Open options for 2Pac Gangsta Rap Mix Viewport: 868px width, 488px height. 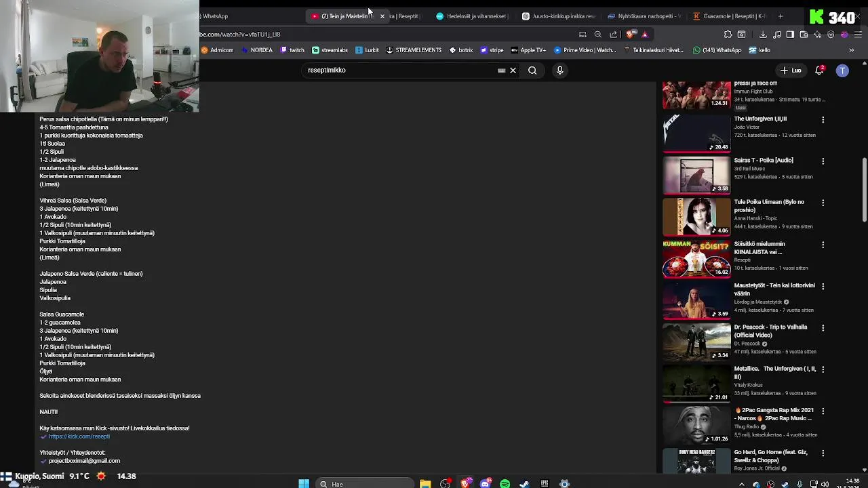[x=823, y=411]
